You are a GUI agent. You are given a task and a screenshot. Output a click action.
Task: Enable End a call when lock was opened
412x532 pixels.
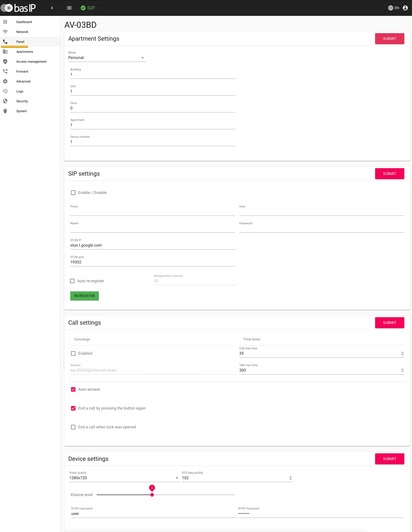73,427
